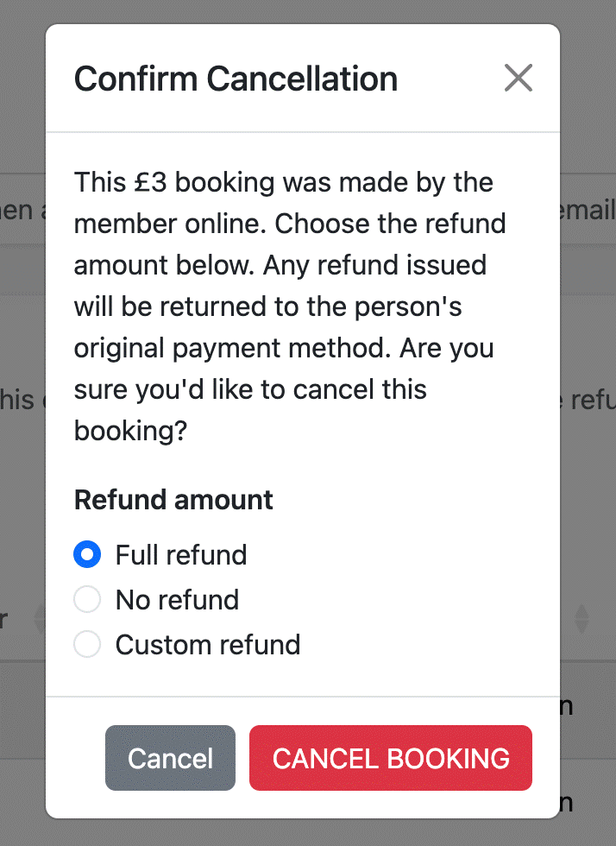Click empty footer space left of Cancel
This screenshot has width=616, height=846.
click(x=76, y=758)
